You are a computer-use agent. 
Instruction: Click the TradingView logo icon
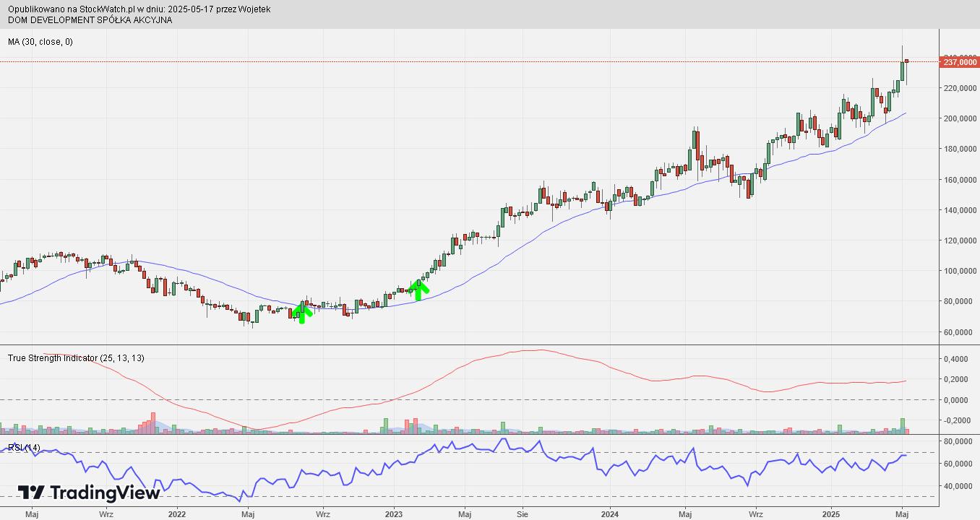point(31,493)
